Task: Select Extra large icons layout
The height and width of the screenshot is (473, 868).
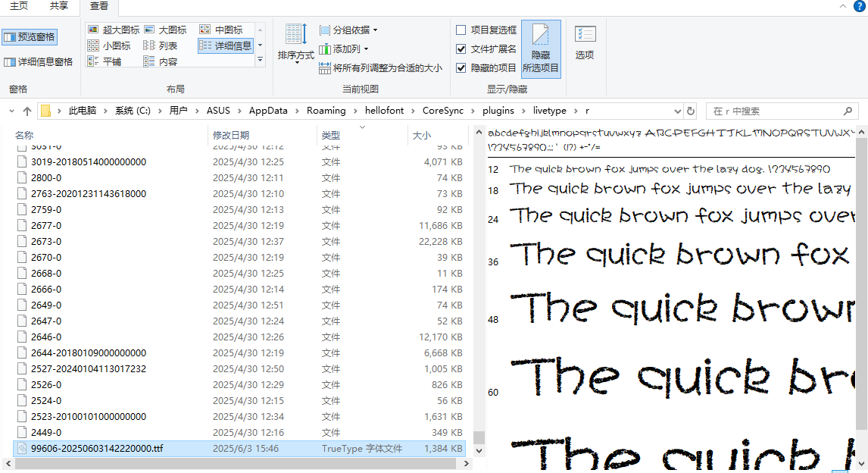Action: [x=114, y=30]
